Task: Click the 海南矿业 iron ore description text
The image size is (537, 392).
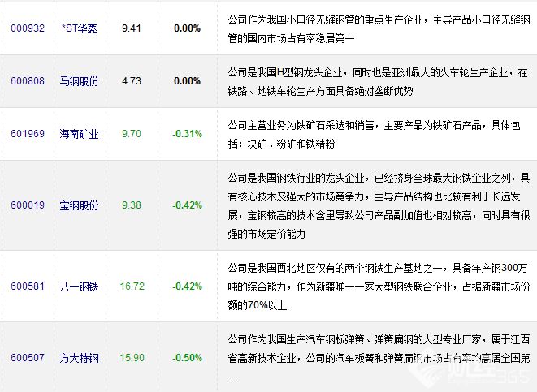Action: click(x=375, y=135)
